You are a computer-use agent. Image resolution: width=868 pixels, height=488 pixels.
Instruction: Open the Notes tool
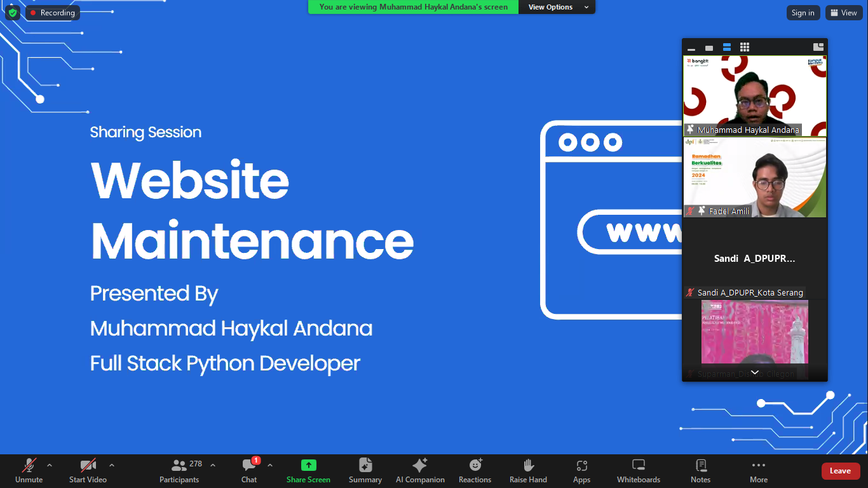tap(700, 471)
